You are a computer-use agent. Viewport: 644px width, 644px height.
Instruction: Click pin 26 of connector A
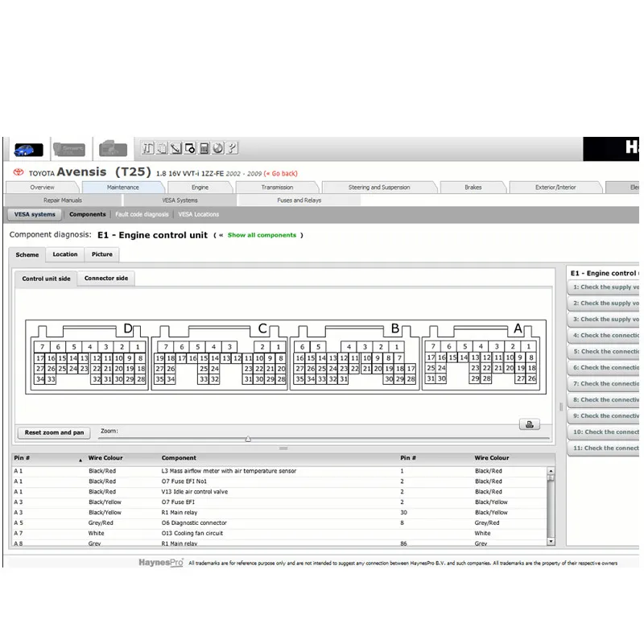pyautogui.click(x=531, y=378)
